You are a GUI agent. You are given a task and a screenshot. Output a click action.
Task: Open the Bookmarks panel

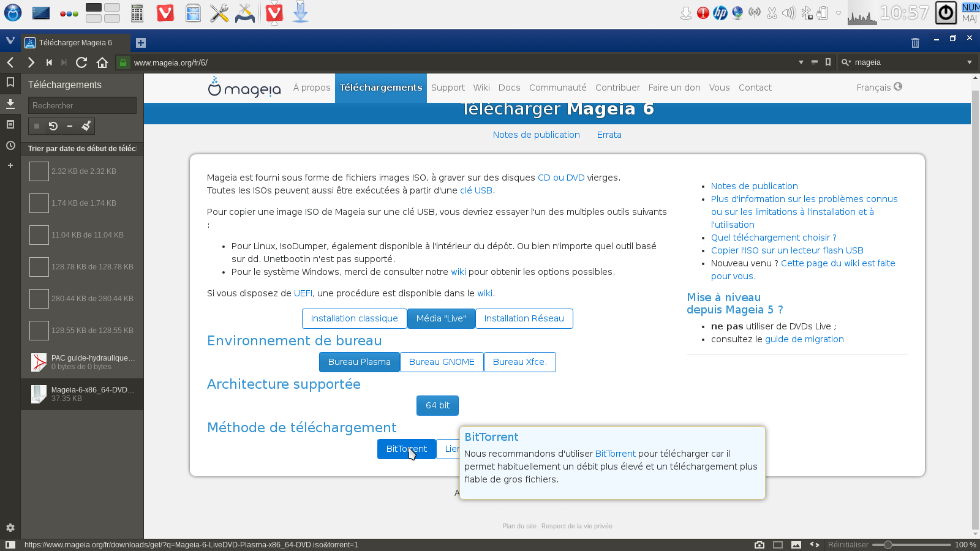10,82
